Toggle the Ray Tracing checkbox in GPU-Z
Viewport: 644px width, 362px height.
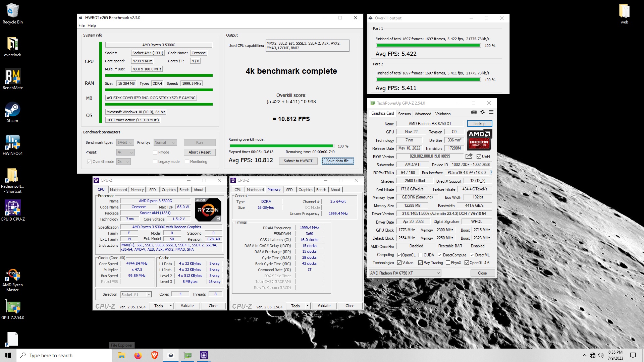coord(420,263)
